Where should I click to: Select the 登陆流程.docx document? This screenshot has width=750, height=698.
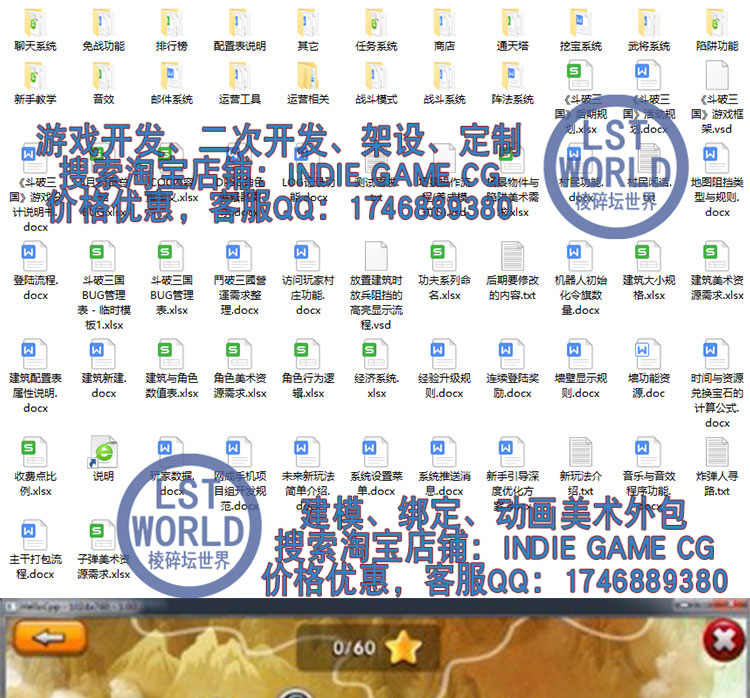tap(35, 271)
